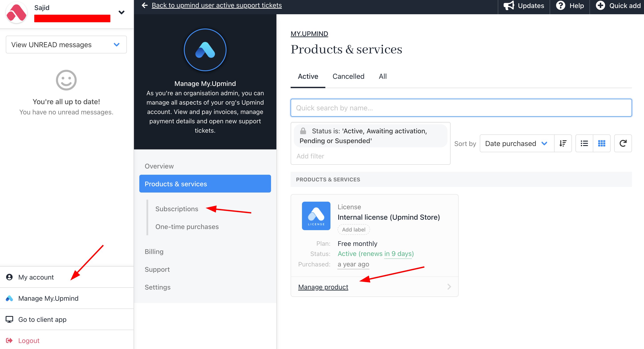Open Updates
This screenshot has height=349, width=644.
click(x=524, y=6)
